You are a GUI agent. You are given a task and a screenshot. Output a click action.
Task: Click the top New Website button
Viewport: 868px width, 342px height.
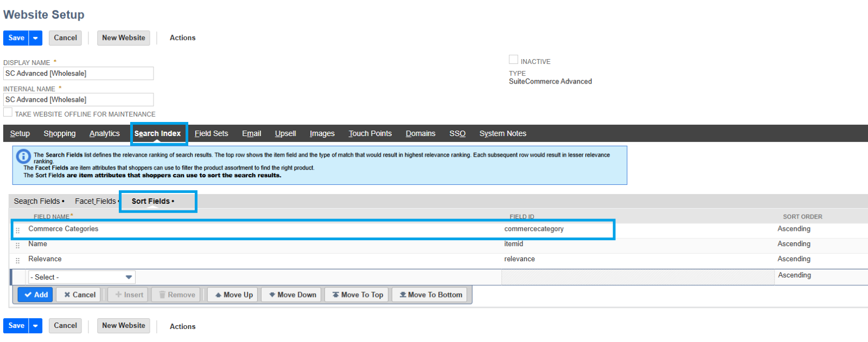(x=124, y=38)
